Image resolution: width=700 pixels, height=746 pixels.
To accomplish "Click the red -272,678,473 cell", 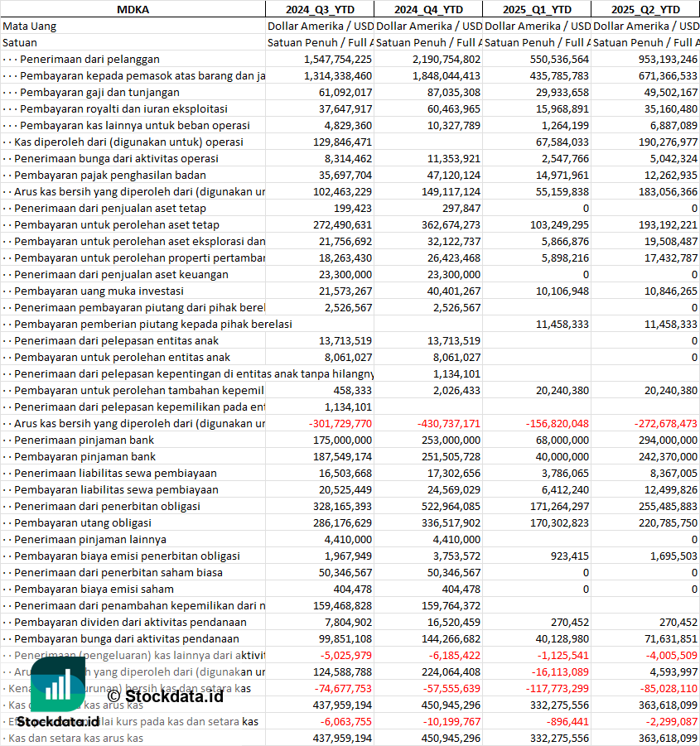I will [x=645, y=423].
